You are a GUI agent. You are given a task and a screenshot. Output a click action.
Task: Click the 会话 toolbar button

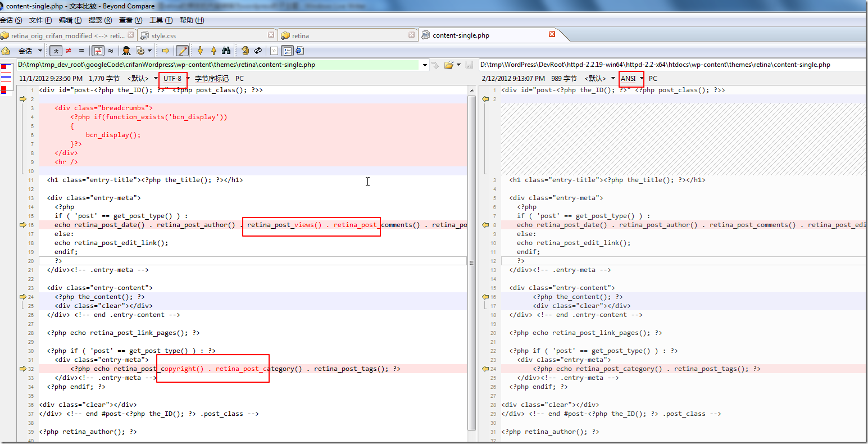(x=26, y=51)
